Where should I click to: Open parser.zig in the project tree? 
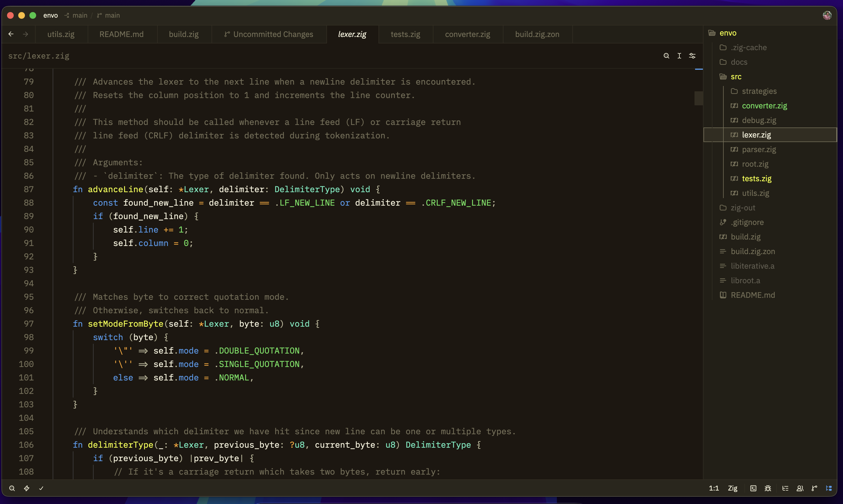tap(770, 149)
